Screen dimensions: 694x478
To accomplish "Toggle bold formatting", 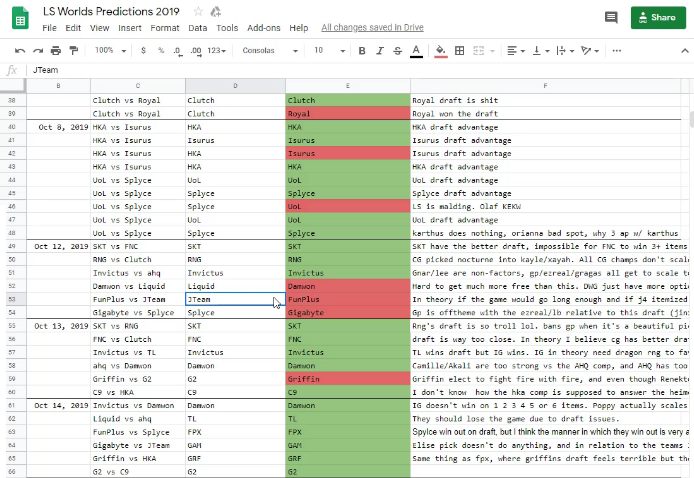I will pyautogui.click(x=362, y=51).
